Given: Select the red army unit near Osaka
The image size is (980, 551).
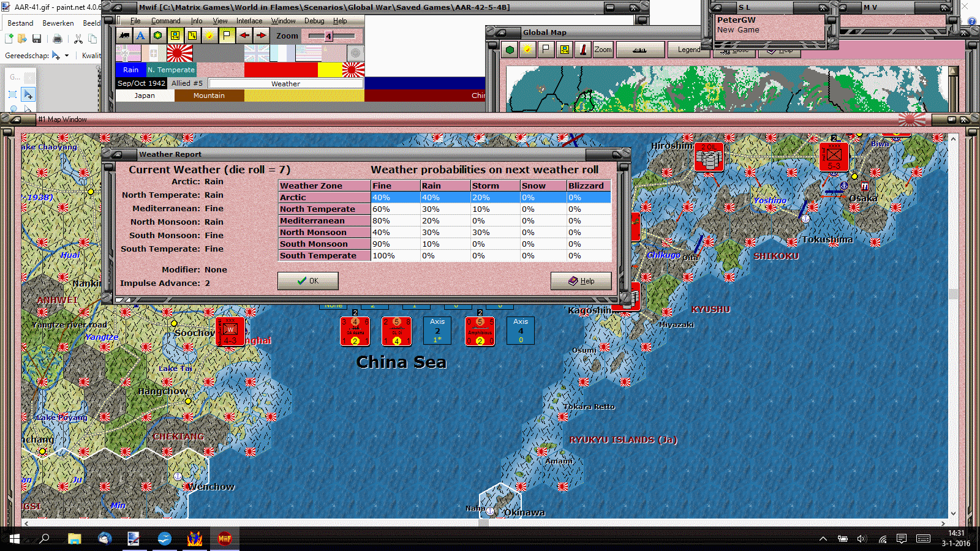Looking at the screenshot, I should click(834, 157).
